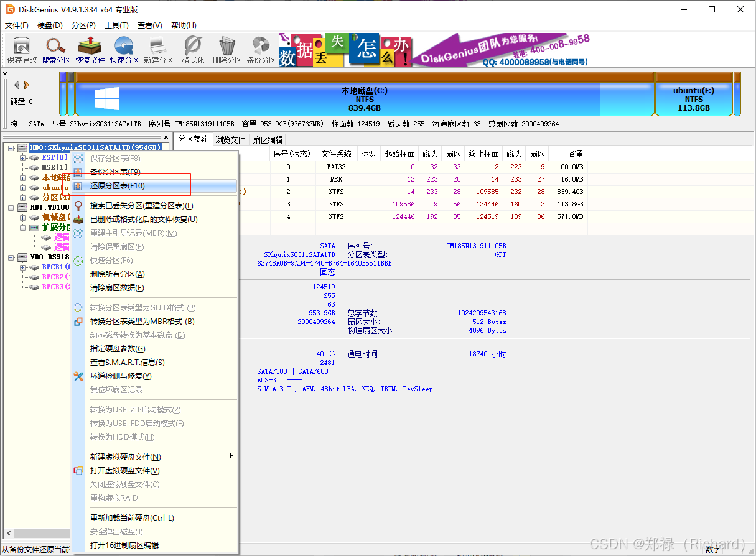Click the 格式化 toolbar icon
This screenshot has width=756, height=556.
point(193,50)
